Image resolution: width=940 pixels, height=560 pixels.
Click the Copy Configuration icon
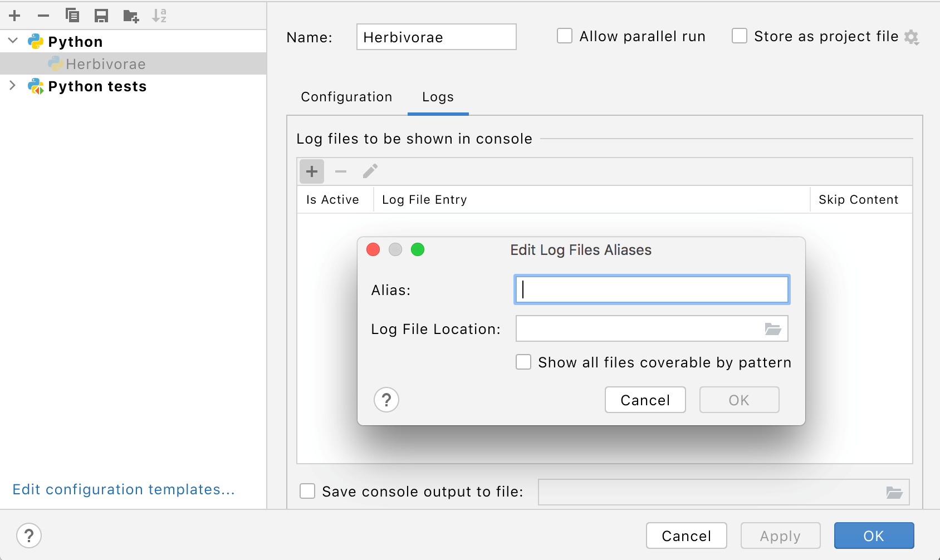pos(72,16)
